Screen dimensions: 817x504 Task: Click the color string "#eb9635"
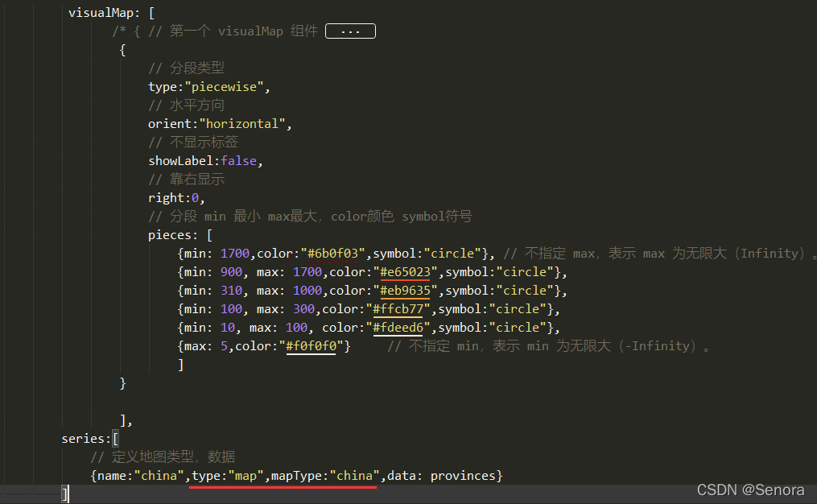pos(406,291)
